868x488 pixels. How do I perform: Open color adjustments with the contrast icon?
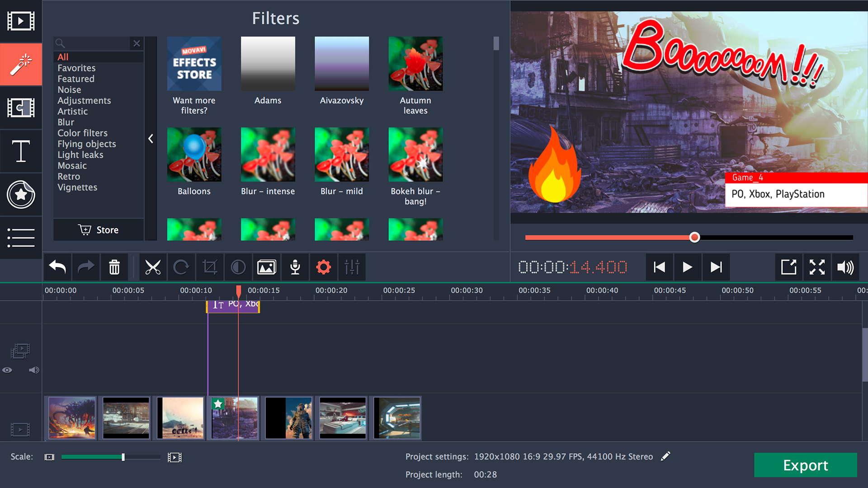pos(238,267)
